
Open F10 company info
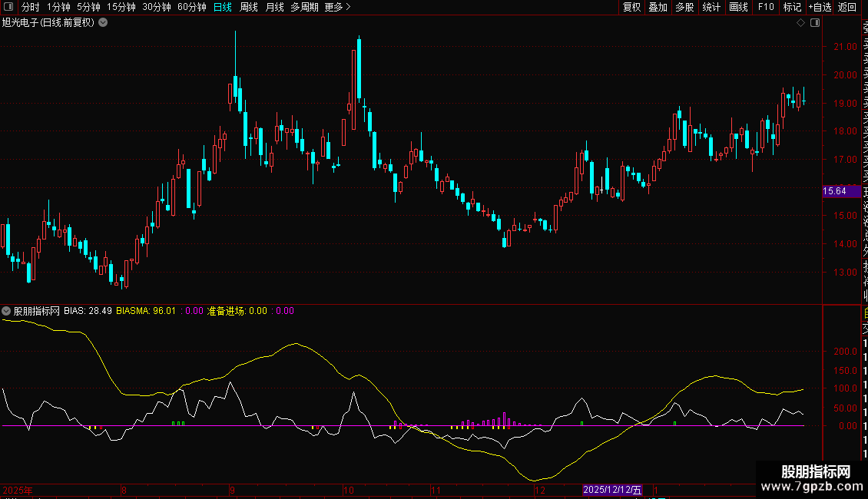pyautogui.click(x=766, y=7)
